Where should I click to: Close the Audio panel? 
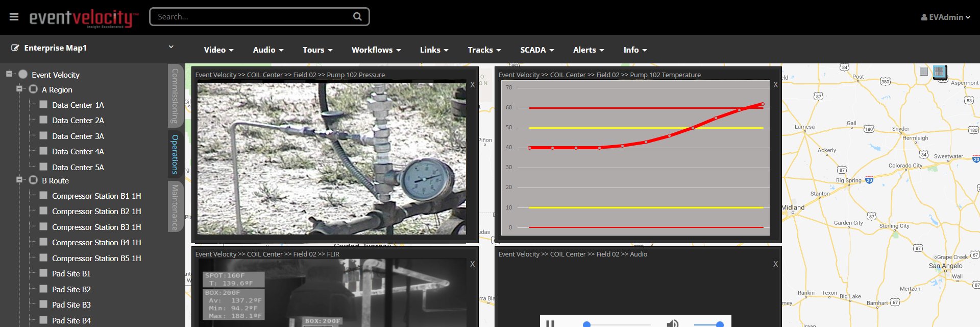775,264
